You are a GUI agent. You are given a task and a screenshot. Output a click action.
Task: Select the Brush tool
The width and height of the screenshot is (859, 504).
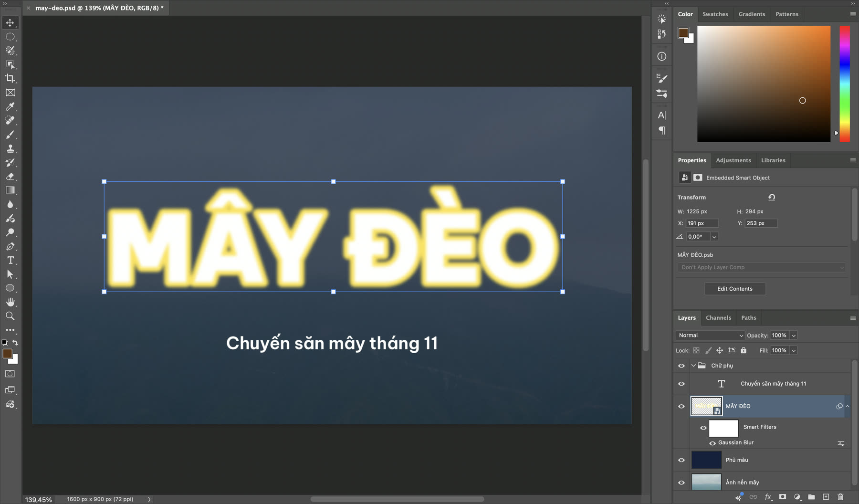(10, 135)
